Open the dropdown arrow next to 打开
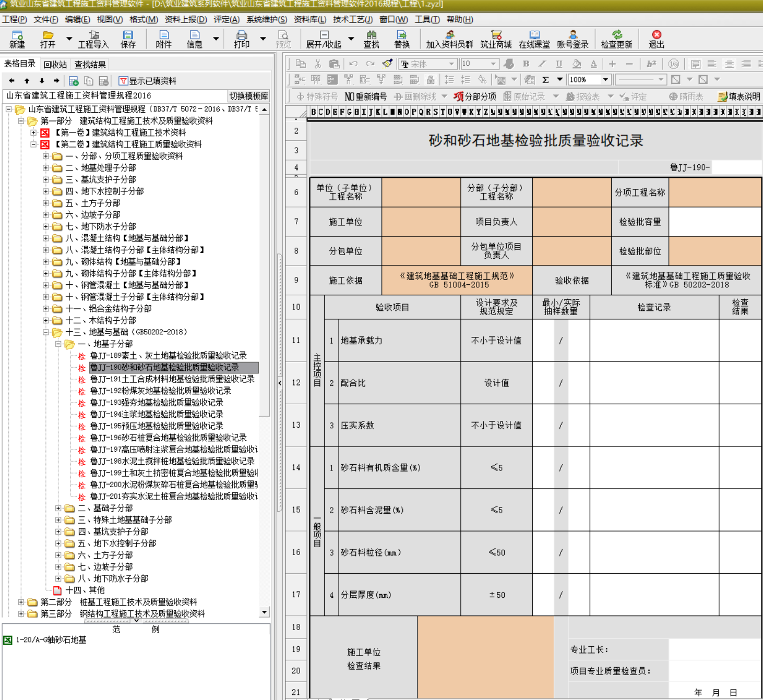The width and height of the screenshot is (763, 700). tap(69, 39)
